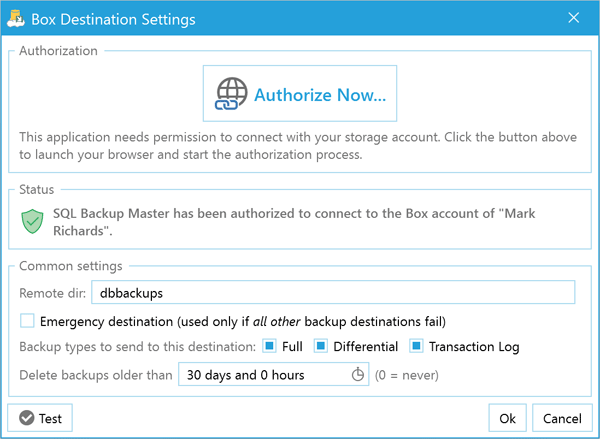Click the "Status" group heading
The height and width of the screenshot is (439, 600).
[37, 189]
